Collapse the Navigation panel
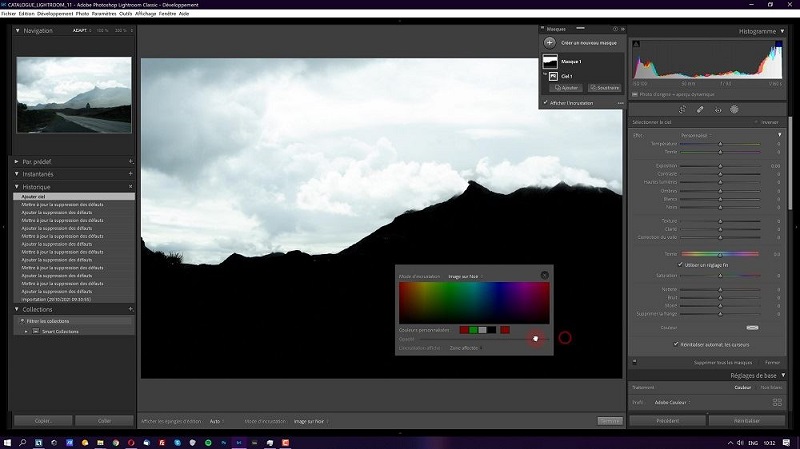Viewport: 800px width, 449px height. click(17, 31)
